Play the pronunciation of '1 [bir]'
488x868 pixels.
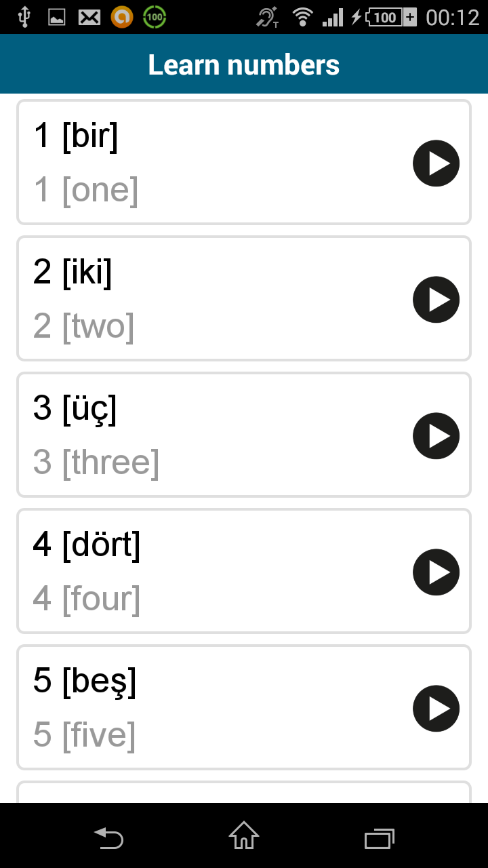[x=436, y=163]
